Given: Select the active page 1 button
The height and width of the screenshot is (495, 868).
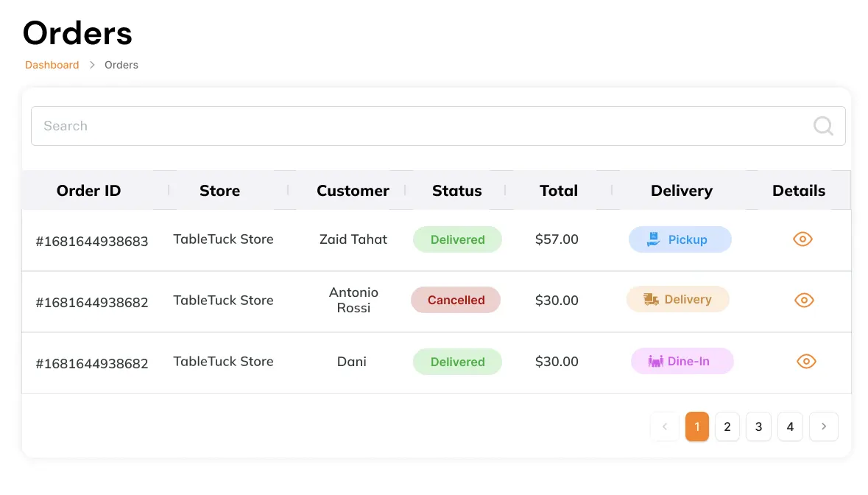Looking at the screenshot, I should click(x=696, y=426).
